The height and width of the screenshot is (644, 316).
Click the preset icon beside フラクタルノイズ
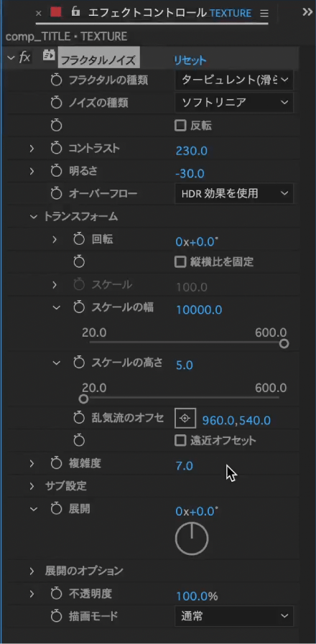[x=49, y=56]
